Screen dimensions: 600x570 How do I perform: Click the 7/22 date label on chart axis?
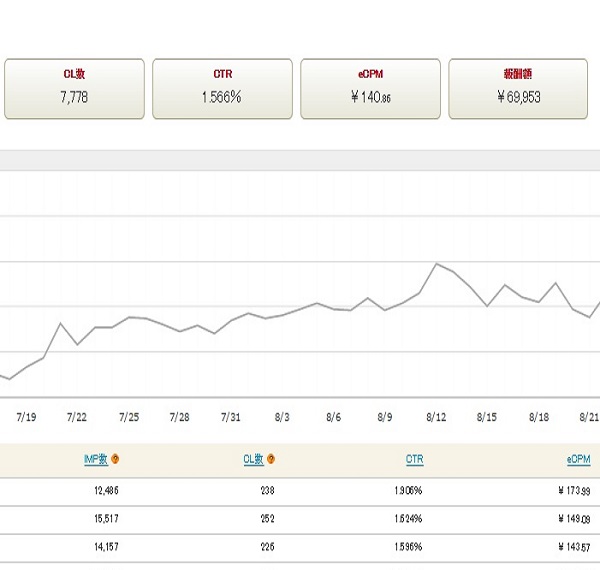coord(77,417)
